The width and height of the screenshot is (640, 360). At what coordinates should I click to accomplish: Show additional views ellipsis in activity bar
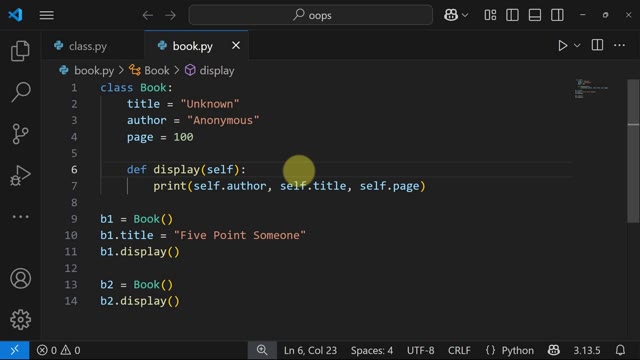(20, 217)
